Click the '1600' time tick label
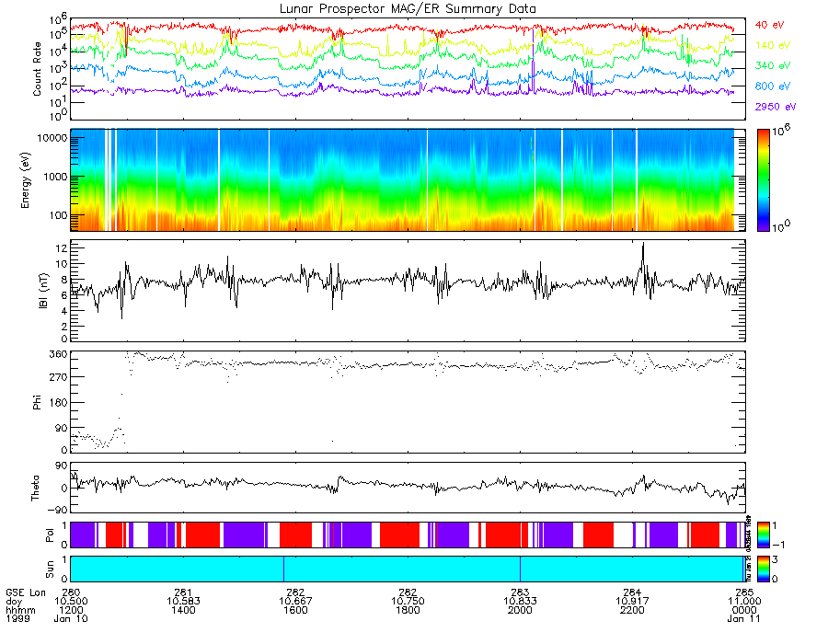 (295, 610)
